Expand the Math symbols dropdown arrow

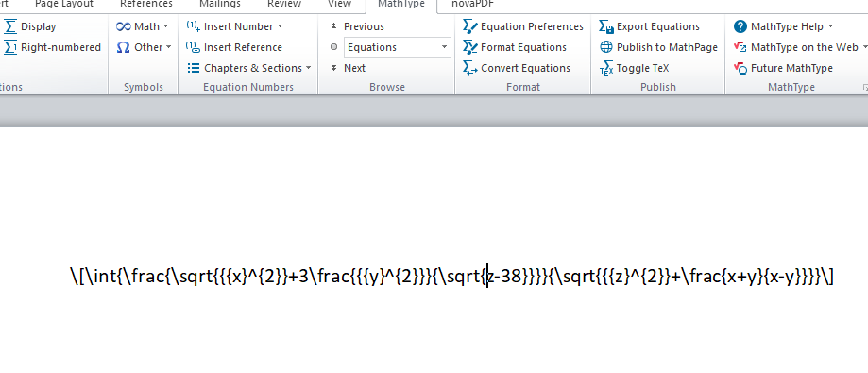click(166, 26)
